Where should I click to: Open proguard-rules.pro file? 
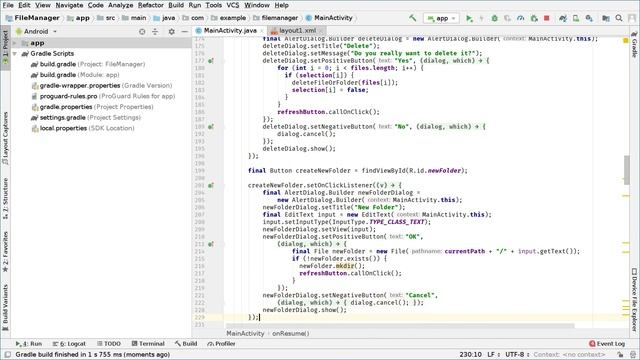click(103, 96)
